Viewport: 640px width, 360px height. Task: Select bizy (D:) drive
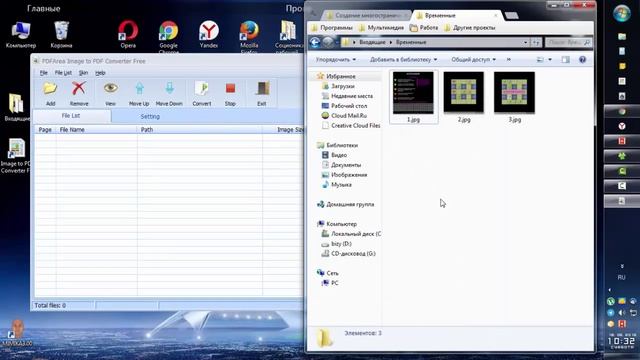[x=341, y=244]
